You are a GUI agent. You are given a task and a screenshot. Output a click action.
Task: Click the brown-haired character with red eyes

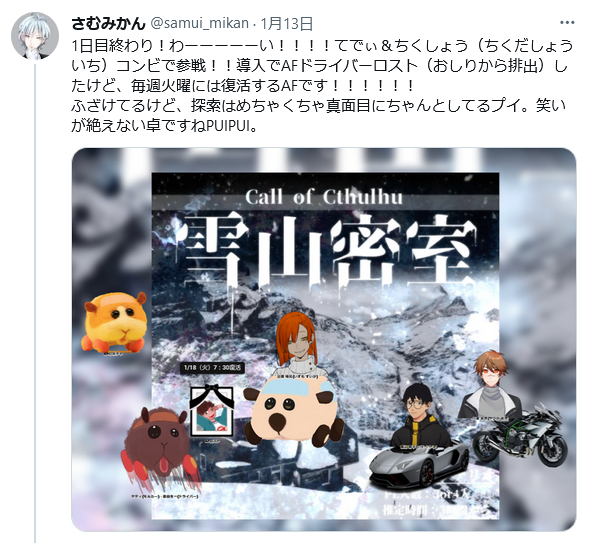(x=490, y=385)
